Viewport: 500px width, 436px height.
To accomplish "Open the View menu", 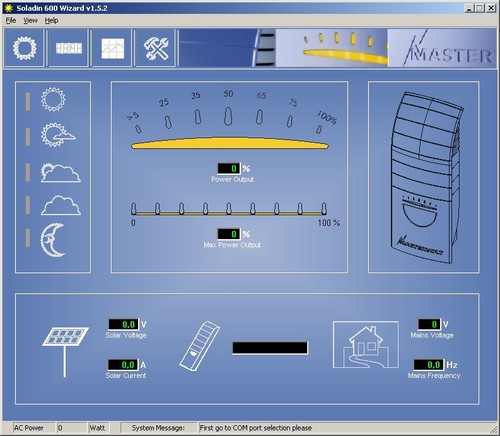I will coord(30,21).
